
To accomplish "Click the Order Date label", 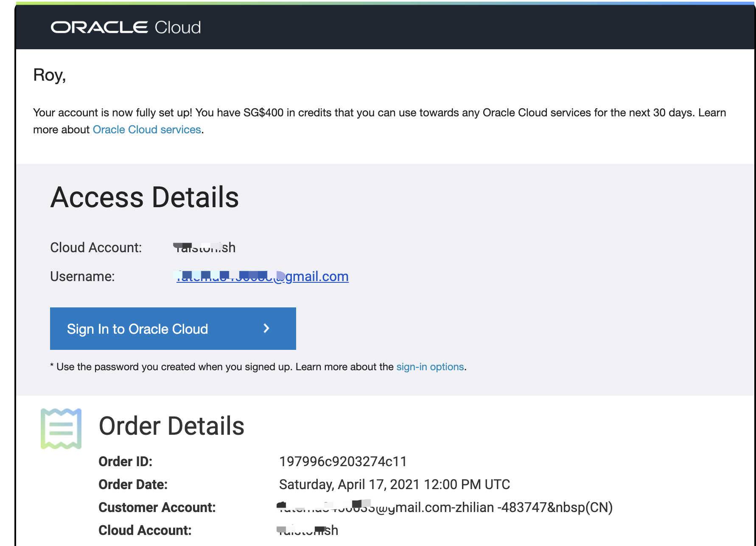I will tap(133, 484).
